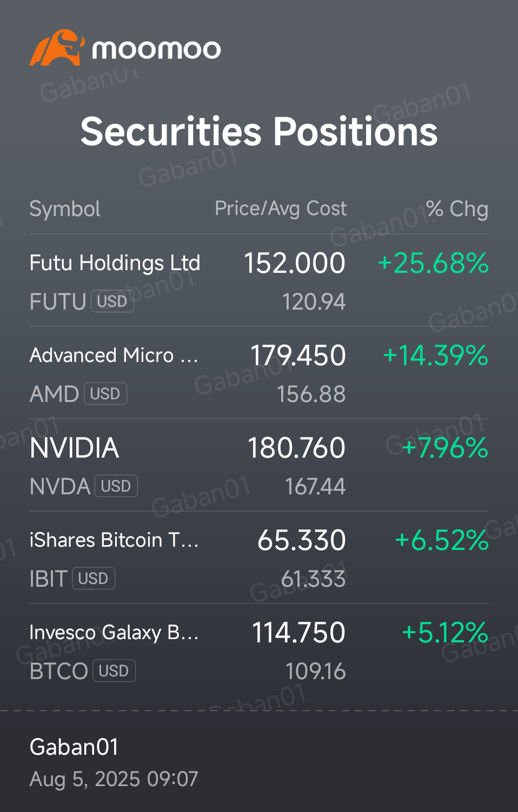Screen dimensions: 518x812
Task: Click the Aug 5, 2025 09:07 timestamp
Action: (x=114, y=779)
